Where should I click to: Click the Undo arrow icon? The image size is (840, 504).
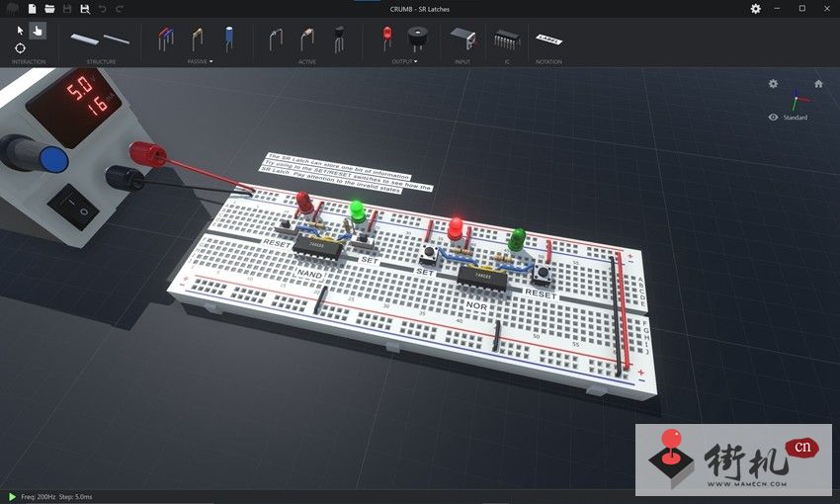click(x=103, y=9)
